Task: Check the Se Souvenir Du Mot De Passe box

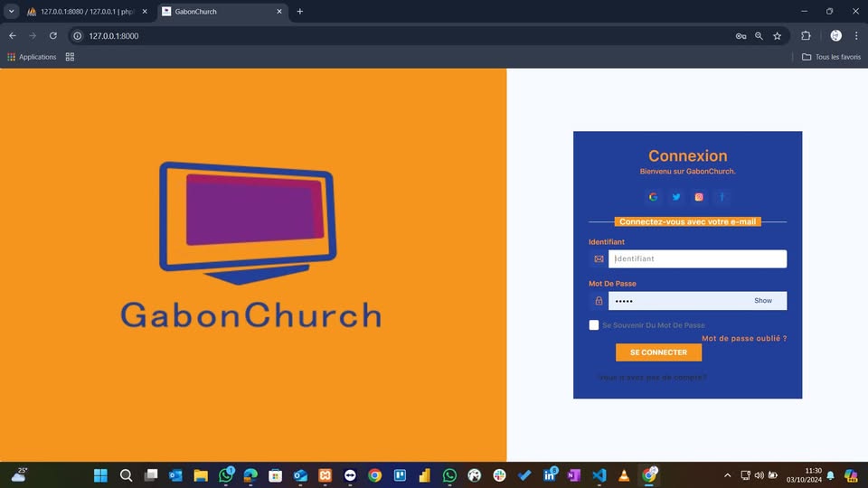Action: (x=594, y=325)
